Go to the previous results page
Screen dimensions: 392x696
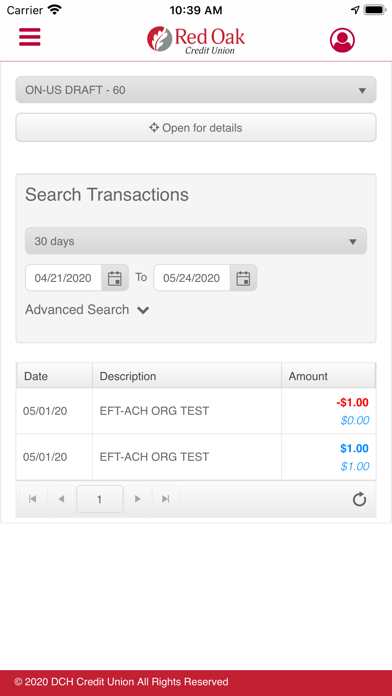61,499
